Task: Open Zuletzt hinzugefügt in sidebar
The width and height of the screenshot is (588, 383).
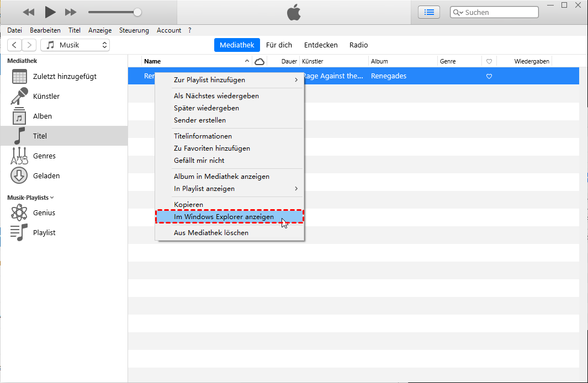Action: pos(19,77)
